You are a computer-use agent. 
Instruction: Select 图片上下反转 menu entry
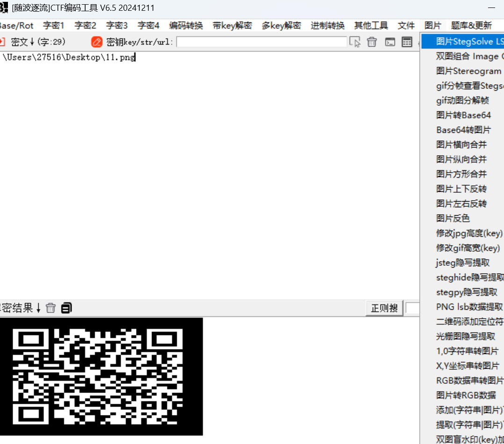[x=462, y=189]
